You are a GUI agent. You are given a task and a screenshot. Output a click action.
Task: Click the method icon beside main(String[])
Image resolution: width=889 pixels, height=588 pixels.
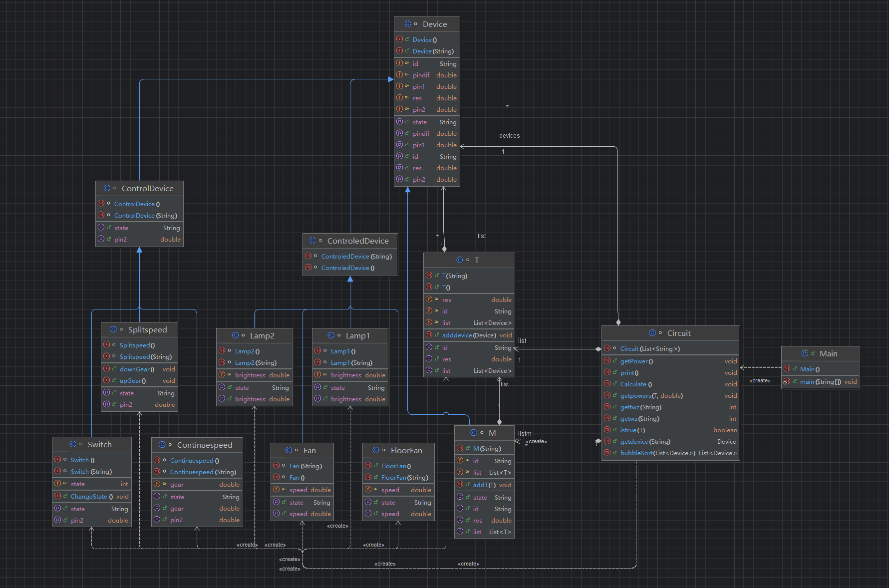[787, 382]
